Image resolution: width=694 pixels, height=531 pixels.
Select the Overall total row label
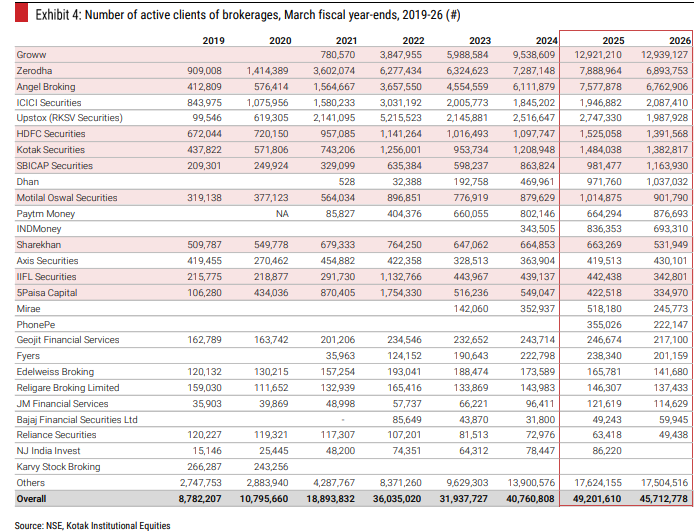point(33,497)
